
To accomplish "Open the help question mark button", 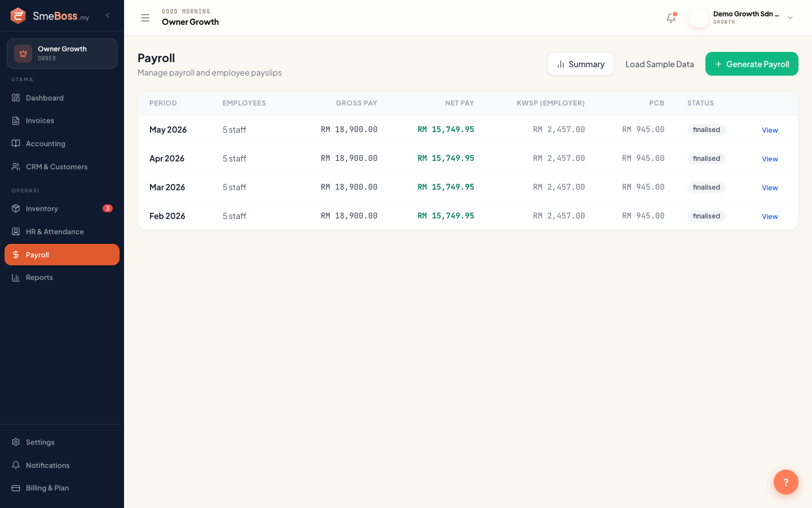I will pos(785,482).
